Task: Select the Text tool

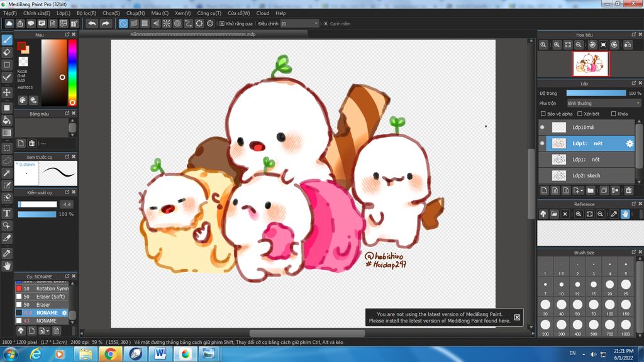Action: [7, 213]
